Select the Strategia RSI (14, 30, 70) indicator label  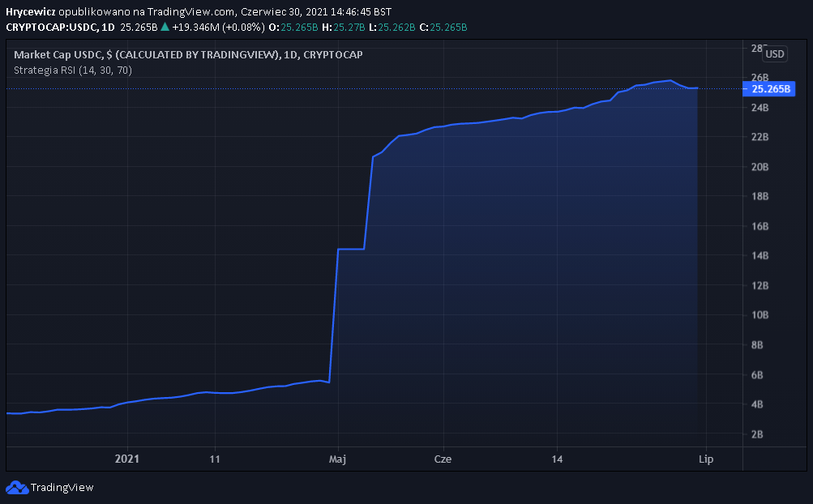73,70
